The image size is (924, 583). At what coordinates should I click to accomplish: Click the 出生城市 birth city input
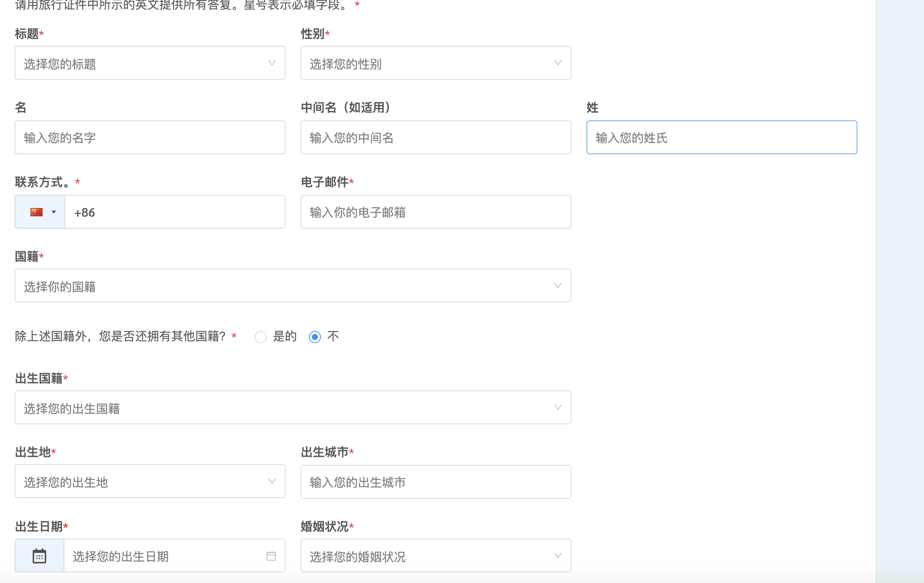(436, 482)
